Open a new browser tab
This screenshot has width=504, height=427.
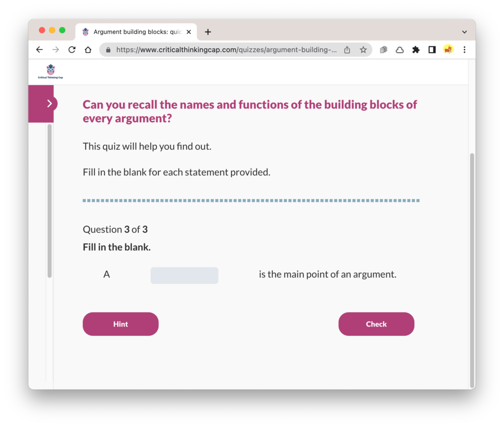(x=208, y=32)
